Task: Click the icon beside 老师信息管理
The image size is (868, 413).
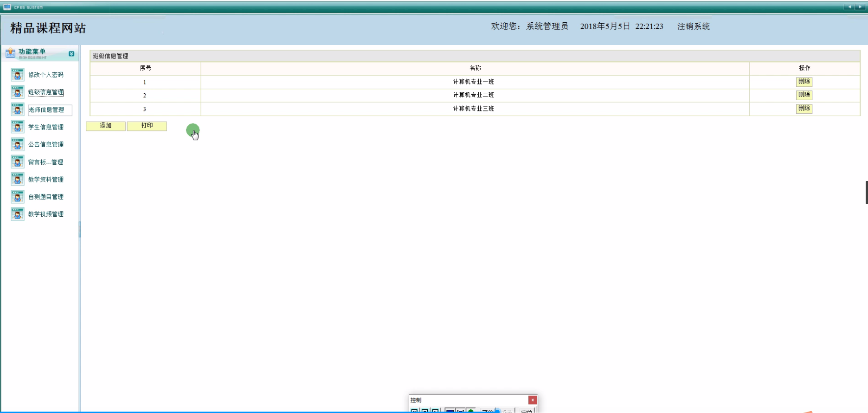Action: (18, 110)
